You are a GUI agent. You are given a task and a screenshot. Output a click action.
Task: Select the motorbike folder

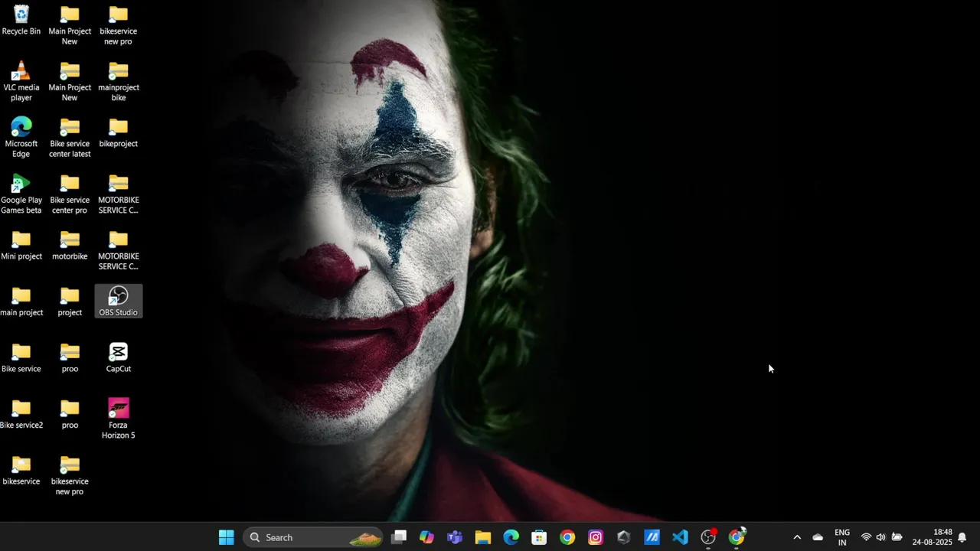pos(70,245)
